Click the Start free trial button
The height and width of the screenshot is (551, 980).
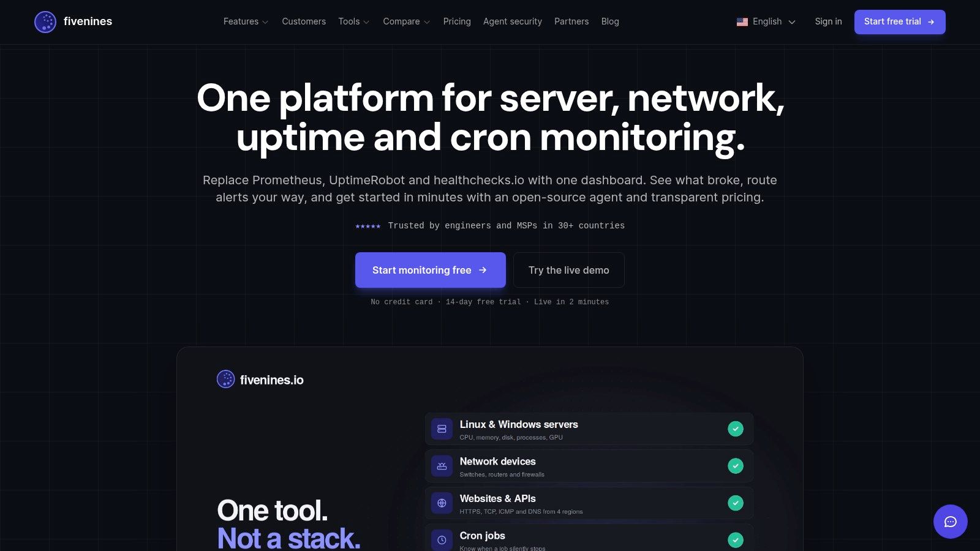900,22
